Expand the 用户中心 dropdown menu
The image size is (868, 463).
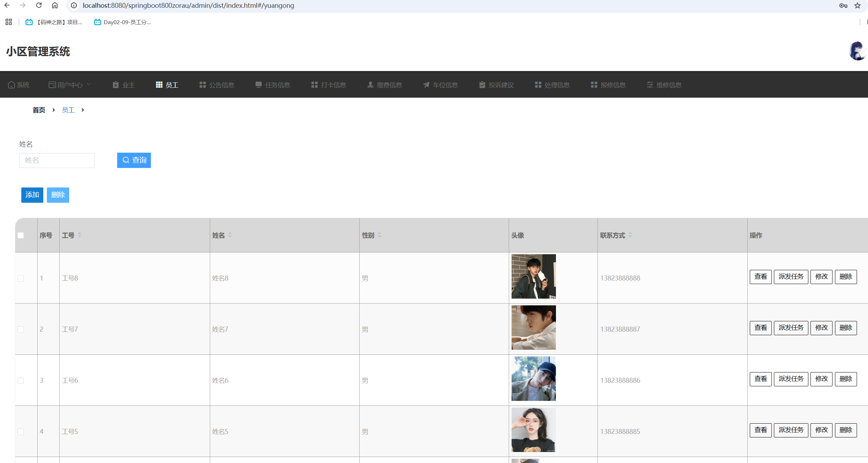[70, 85]
